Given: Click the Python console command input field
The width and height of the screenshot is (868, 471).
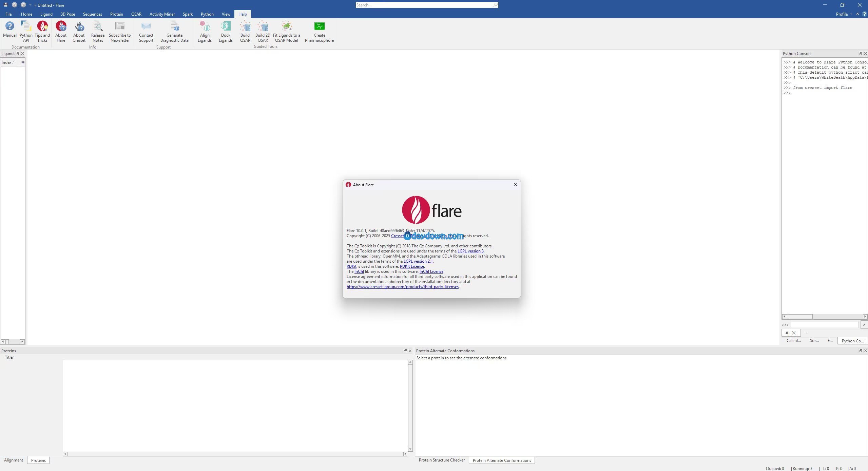Looking at the screenshot, I should pos(825,325).
